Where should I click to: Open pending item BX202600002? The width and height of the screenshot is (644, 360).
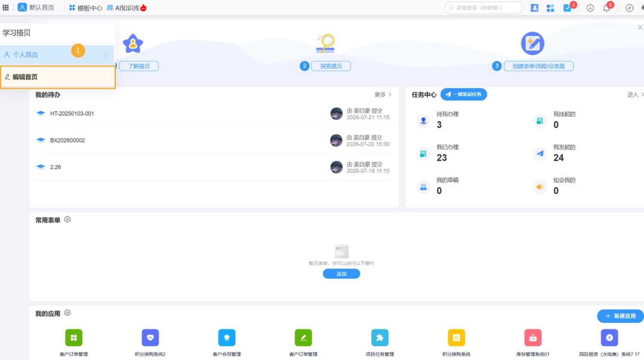67,140
